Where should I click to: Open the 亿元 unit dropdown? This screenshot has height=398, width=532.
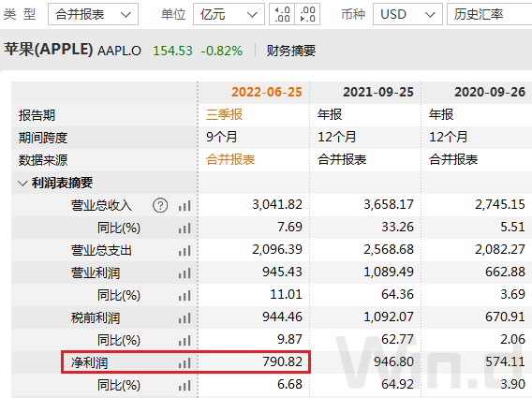pyautogui.click(x=229, y=14)
